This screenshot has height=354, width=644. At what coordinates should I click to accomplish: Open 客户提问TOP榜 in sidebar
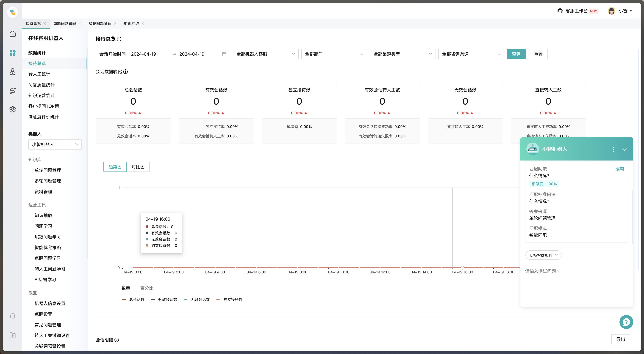(44, 106)
